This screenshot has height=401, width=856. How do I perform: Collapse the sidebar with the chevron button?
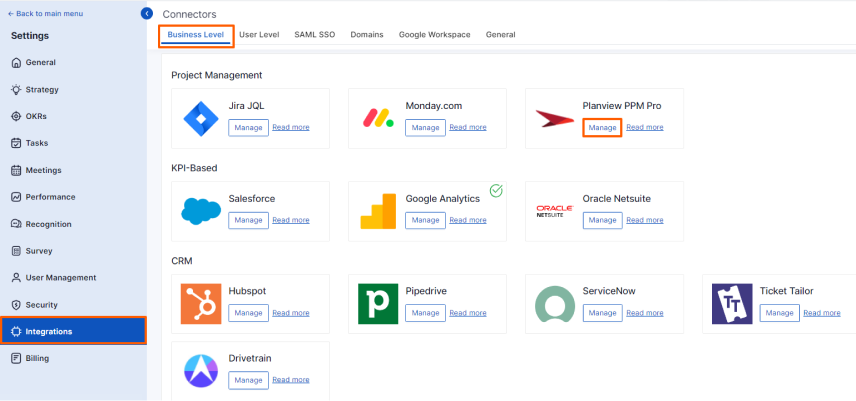(x=146, y=14)
